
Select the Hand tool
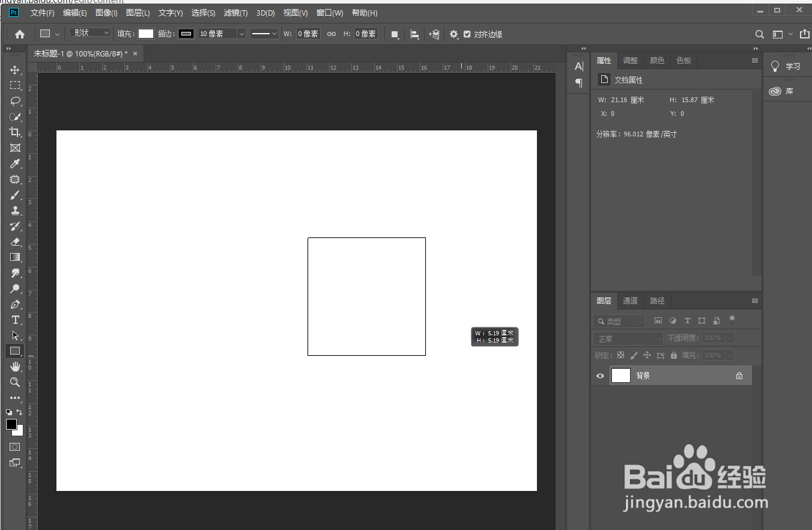[15, 367]
